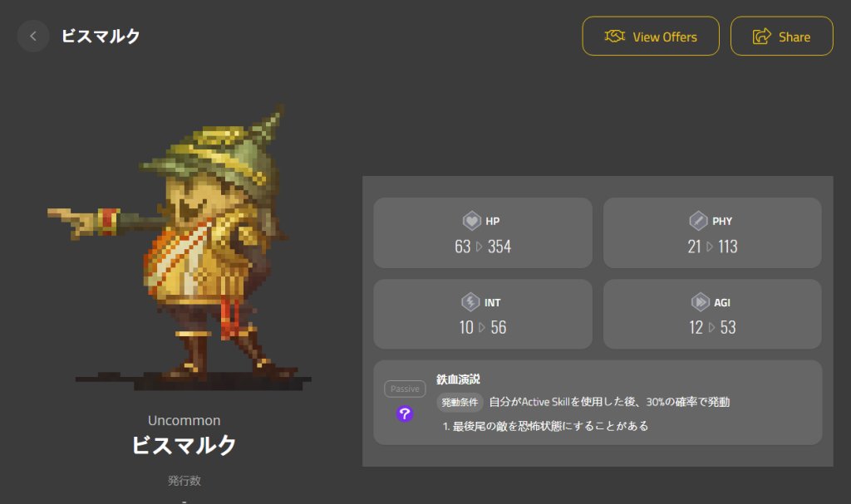
Task: Select the PHY stat card
Action: pos(712,232)
